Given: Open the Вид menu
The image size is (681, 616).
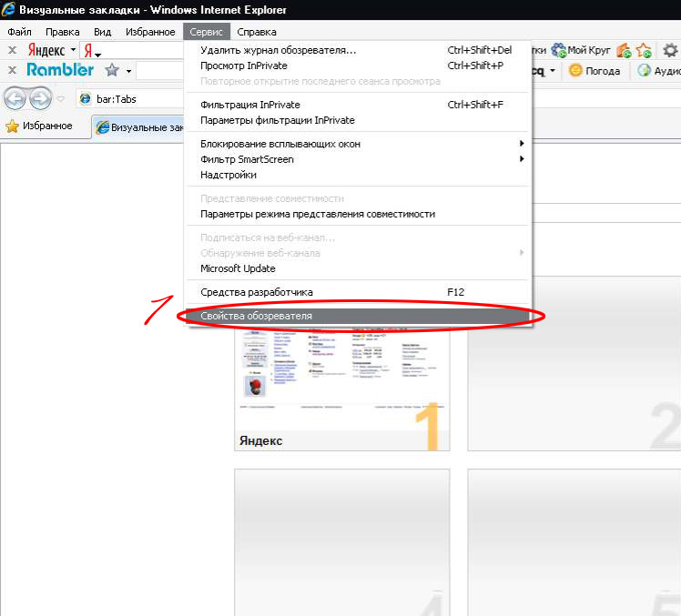Looking at the screenshot, I should coord(103,32).
